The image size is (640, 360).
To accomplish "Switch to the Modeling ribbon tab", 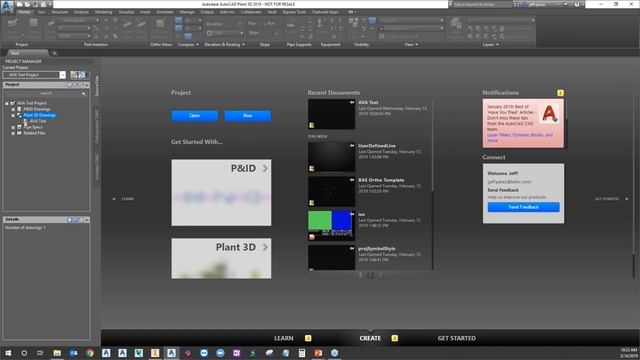I will (x=104, y=12).
